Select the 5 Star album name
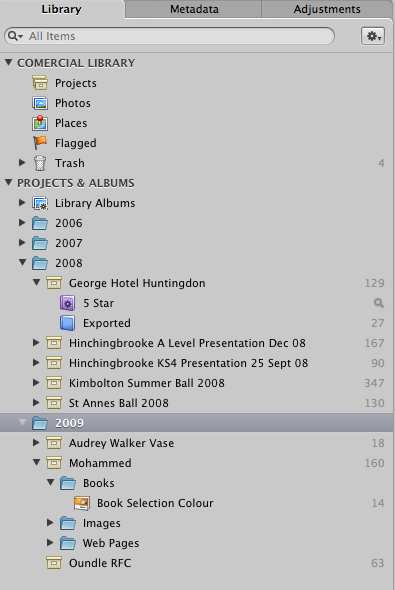This screenshot has height=590, width=395. coord(98,303)
